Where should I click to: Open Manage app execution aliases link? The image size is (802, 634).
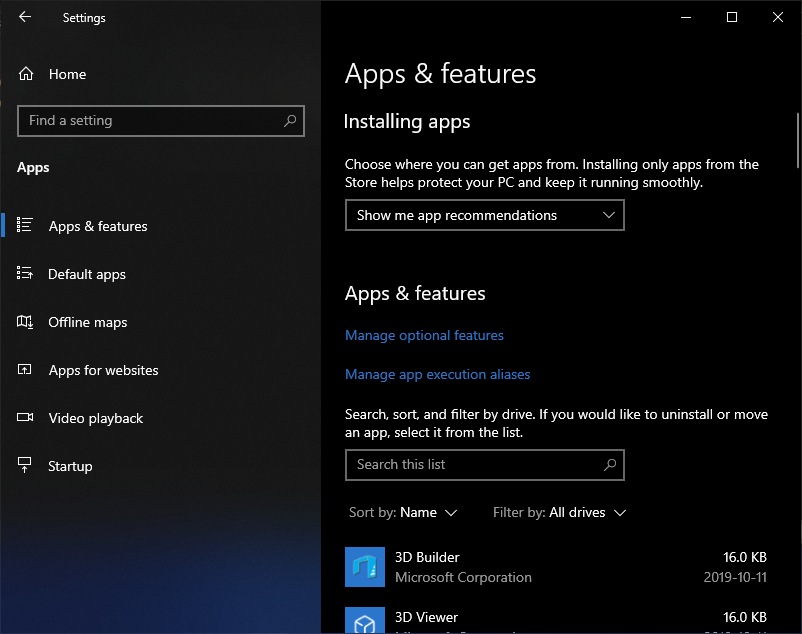tap(437, 374)
